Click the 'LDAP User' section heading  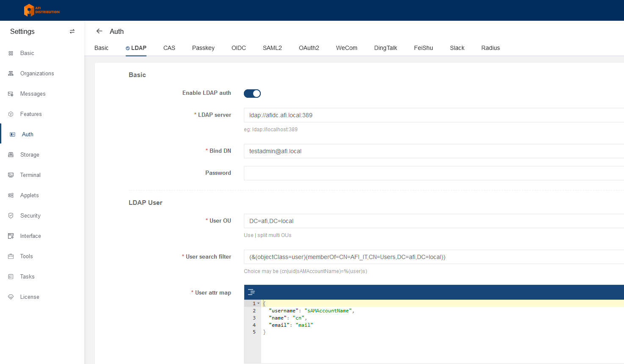coord(146,203)
